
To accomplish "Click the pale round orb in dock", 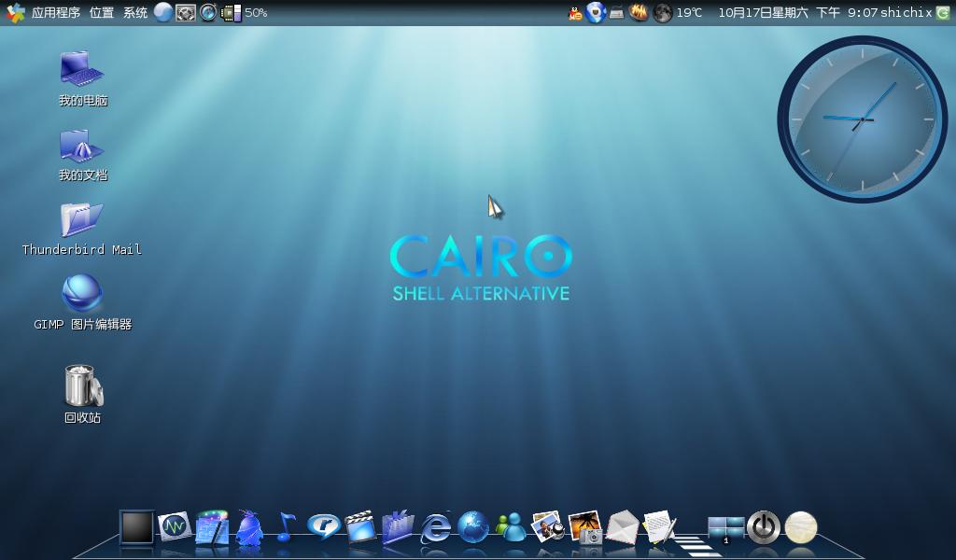I will [x=800, y=527].
